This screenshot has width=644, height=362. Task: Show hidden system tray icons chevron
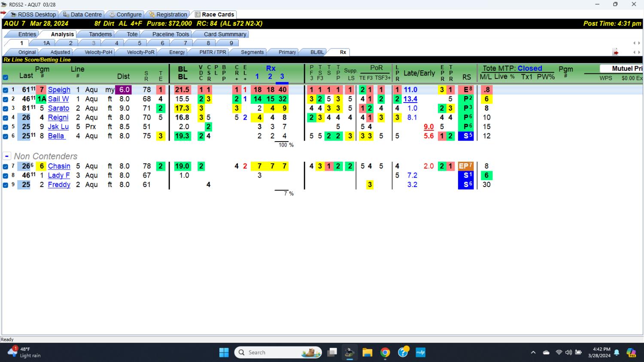click(533, 353)
